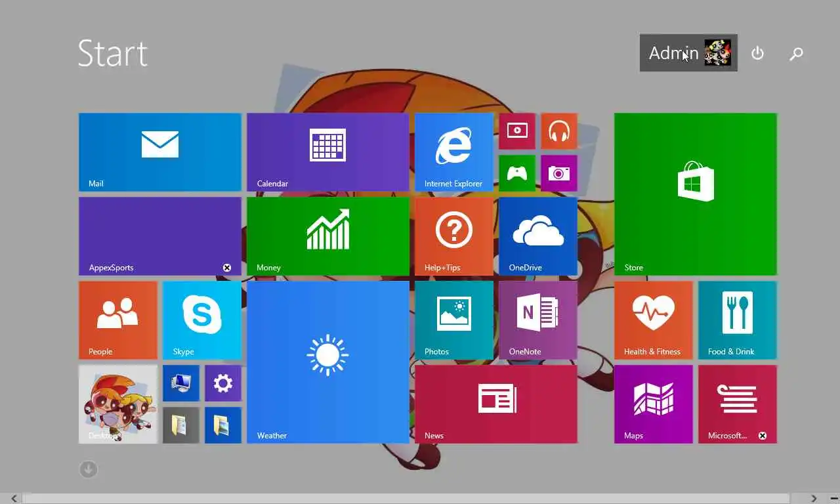Open the small Video tile
This screenshot has height=504, width=840.
517,131
